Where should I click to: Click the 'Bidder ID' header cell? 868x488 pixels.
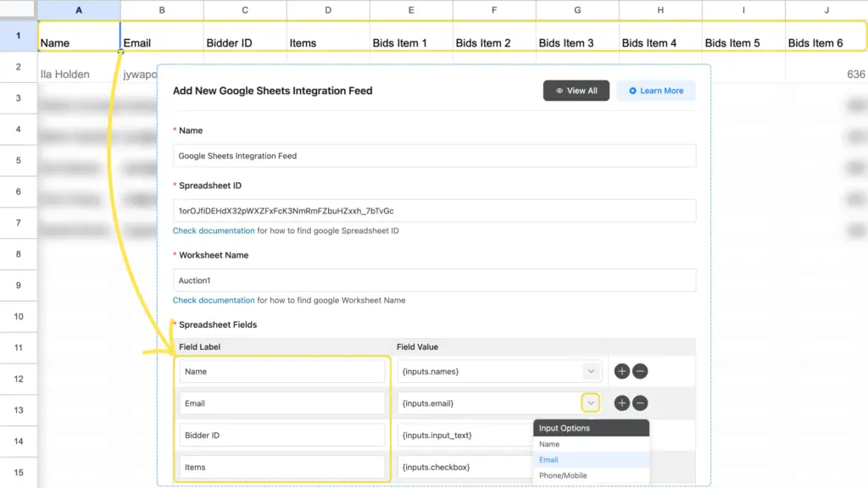[x=245, y=36]
